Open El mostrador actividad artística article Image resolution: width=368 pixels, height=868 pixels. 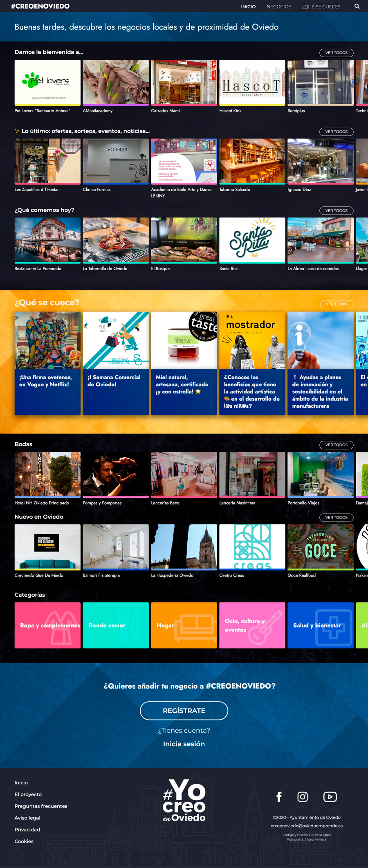click(x=252, y=363)
